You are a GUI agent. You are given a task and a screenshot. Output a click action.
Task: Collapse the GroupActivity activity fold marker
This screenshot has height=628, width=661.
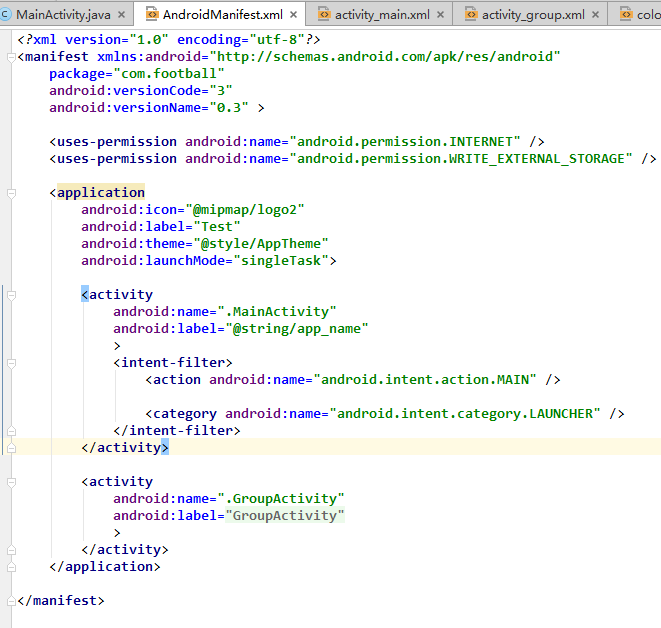coord(11,482)
